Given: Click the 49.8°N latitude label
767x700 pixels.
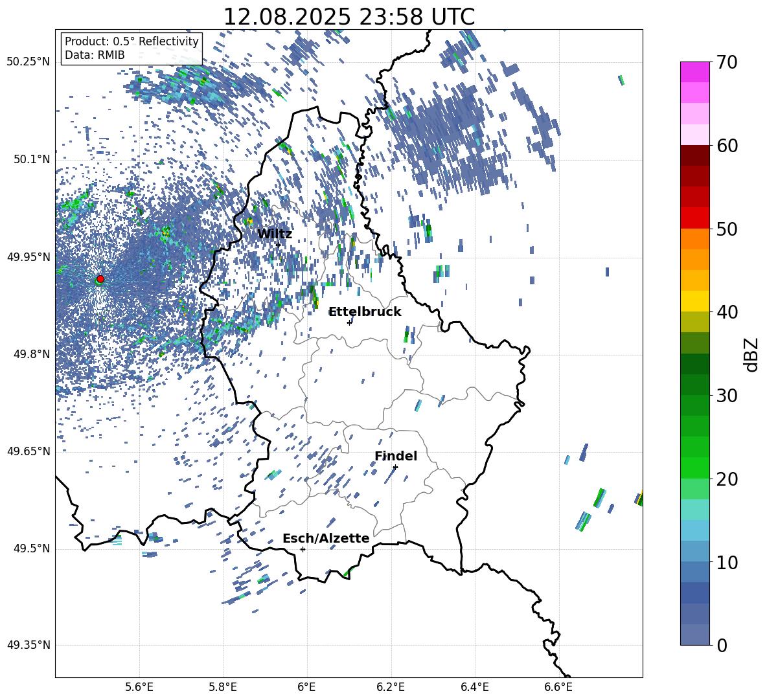Looking at the screenshot, I should click(x=32, y=354).
